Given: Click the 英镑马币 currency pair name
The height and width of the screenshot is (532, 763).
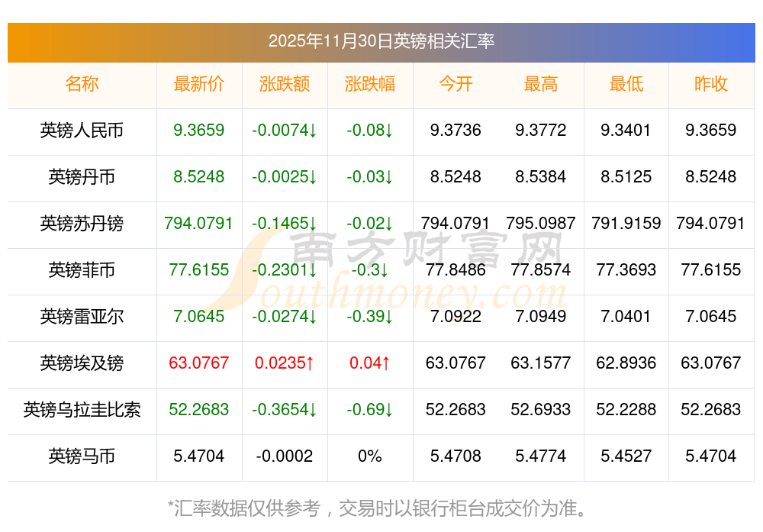Looking at the screenshot, I should (82, 456).
